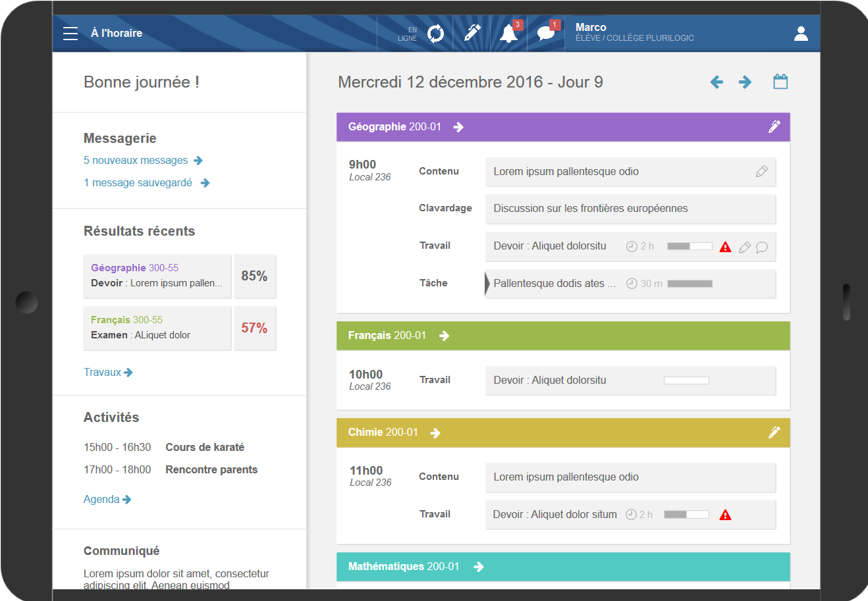The image size is (868, 601).
Task: Click clock icon in Chimie Travail row
Action: pos(631,515)
